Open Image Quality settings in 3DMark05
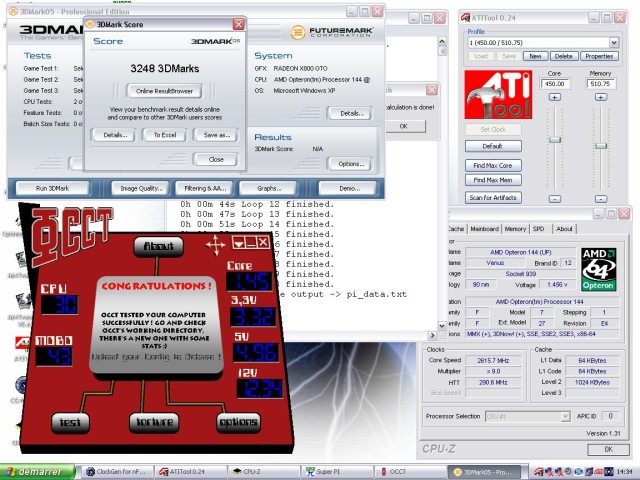 [x=141, y=189]
